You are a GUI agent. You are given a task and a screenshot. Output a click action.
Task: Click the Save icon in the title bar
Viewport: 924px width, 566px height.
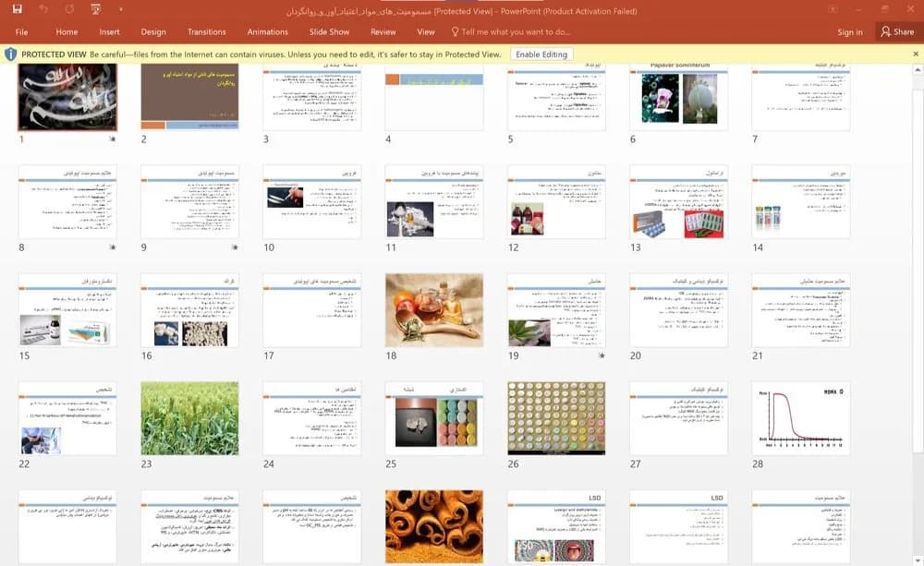[x=17, y=9]
